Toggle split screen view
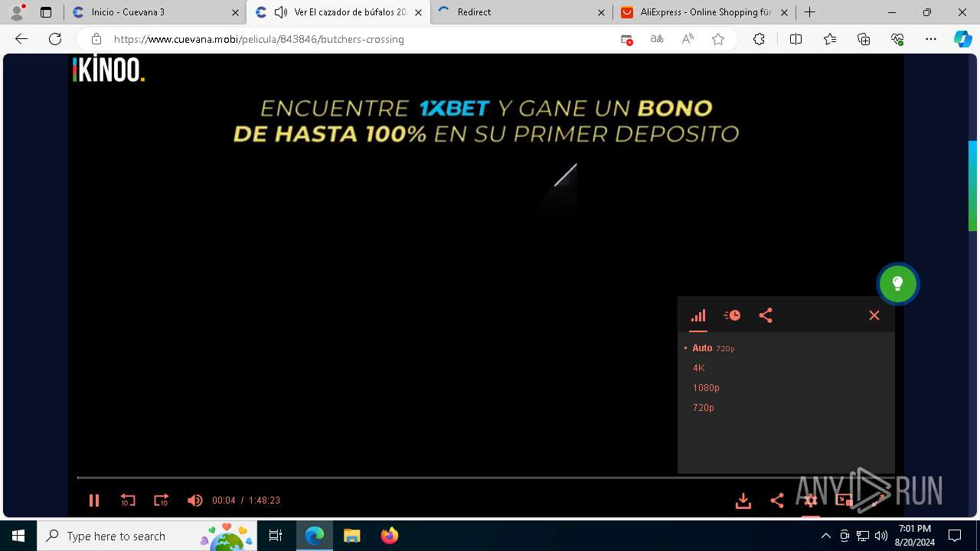The width and height of the screenshot is (980, 551). [795, 39]
